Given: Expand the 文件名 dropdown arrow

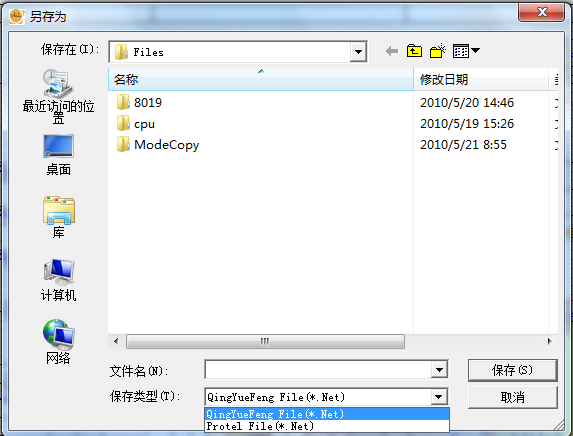Looking at the screenshot, I should 439,370.
